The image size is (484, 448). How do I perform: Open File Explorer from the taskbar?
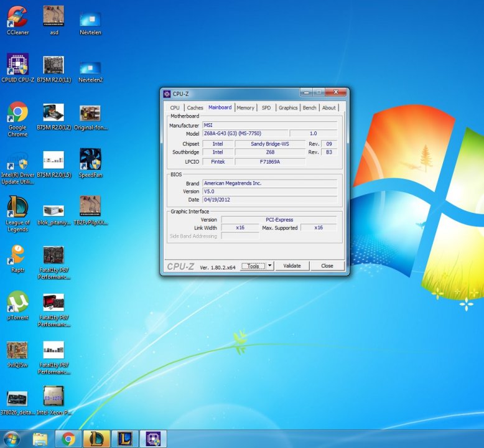(x=40, y=439)
